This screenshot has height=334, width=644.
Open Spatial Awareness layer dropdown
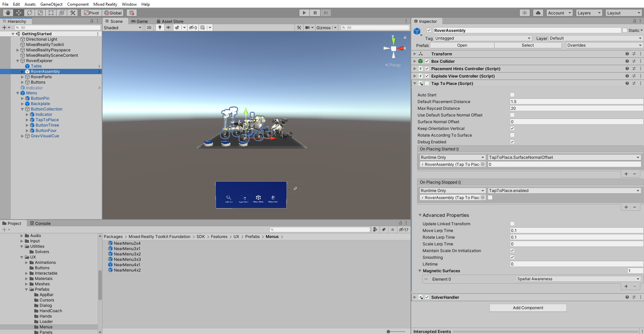pos(578,279)
